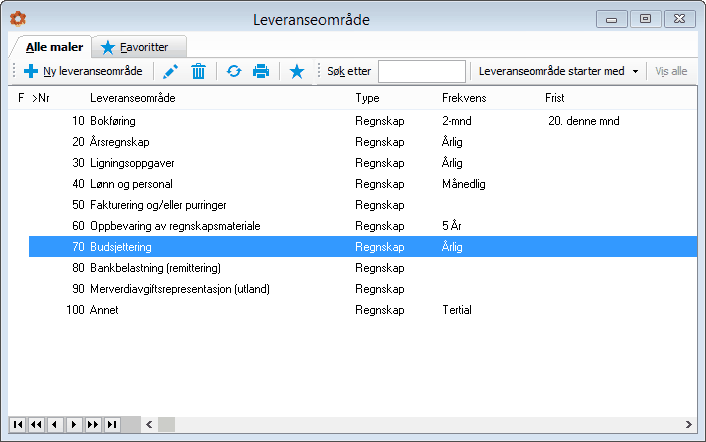Click the Månedlig frequency cell
The image size is (706, 442).
[x=463, y=184]
